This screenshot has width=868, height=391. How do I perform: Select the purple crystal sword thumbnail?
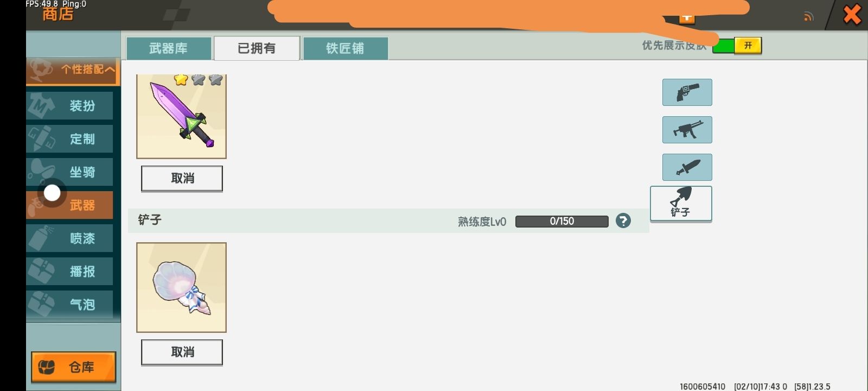181,116
